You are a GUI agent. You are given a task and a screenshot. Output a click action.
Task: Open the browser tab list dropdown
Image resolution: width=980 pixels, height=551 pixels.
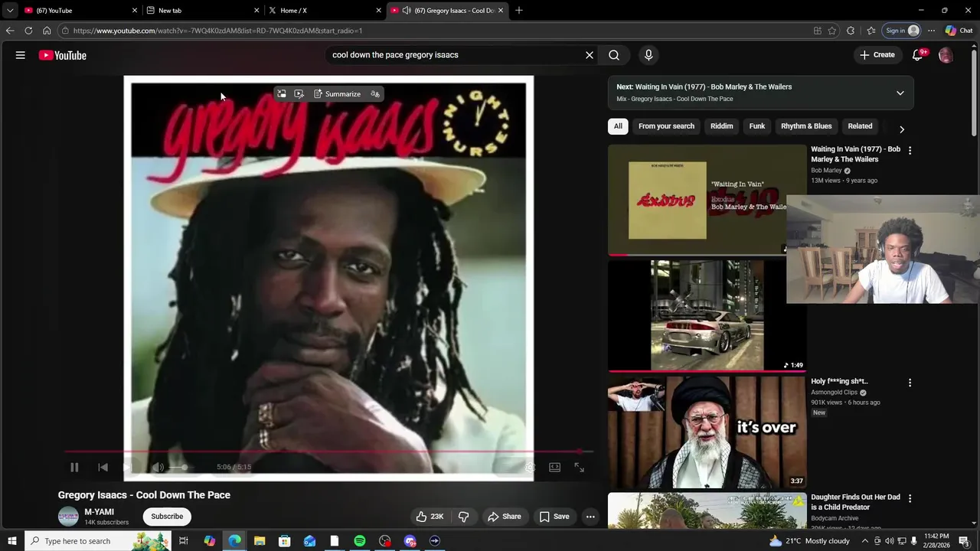pos(10,11)
